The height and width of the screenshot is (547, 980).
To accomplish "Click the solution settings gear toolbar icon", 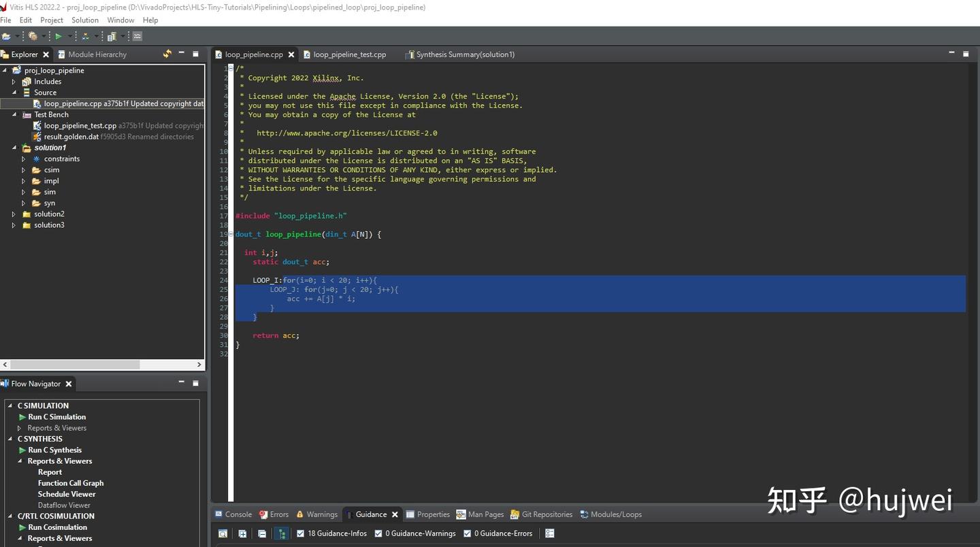I will tap(33, 36).
